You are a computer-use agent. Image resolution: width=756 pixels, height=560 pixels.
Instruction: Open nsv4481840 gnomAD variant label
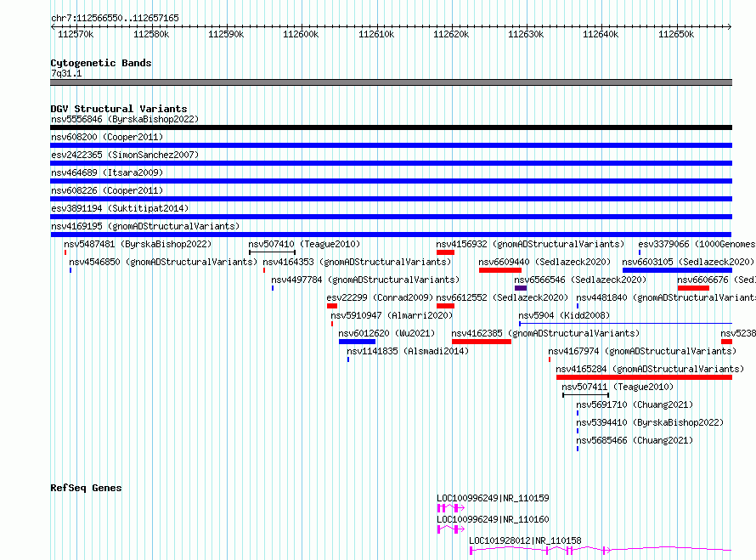(x=666, y=297)
